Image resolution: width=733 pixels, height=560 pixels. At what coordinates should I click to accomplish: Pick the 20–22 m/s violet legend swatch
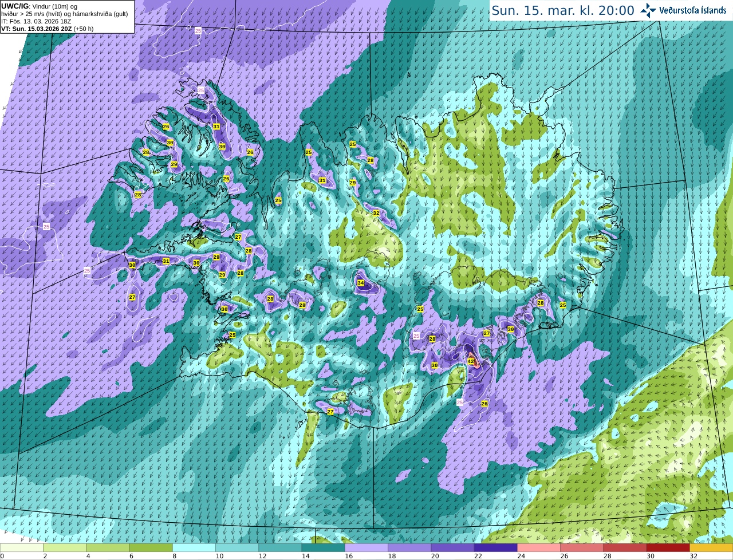tap(452, 548)
